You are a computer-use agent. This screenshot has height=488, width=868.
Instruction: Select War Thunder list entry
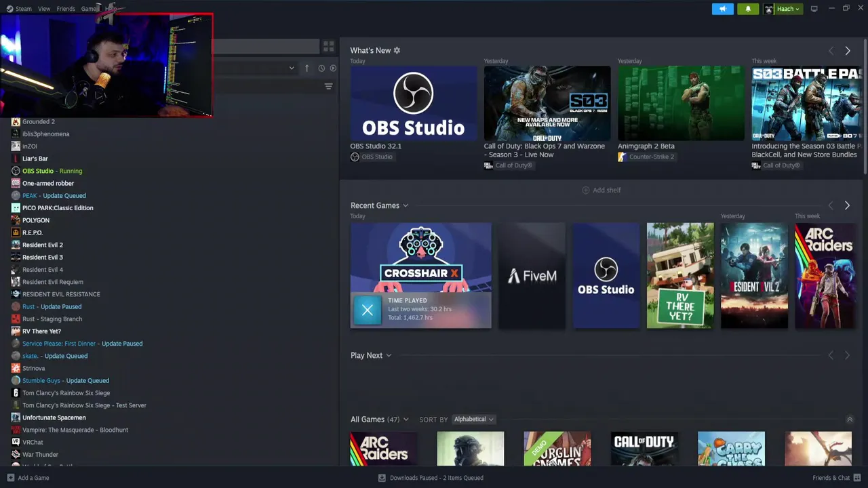(x=40, y=455)
